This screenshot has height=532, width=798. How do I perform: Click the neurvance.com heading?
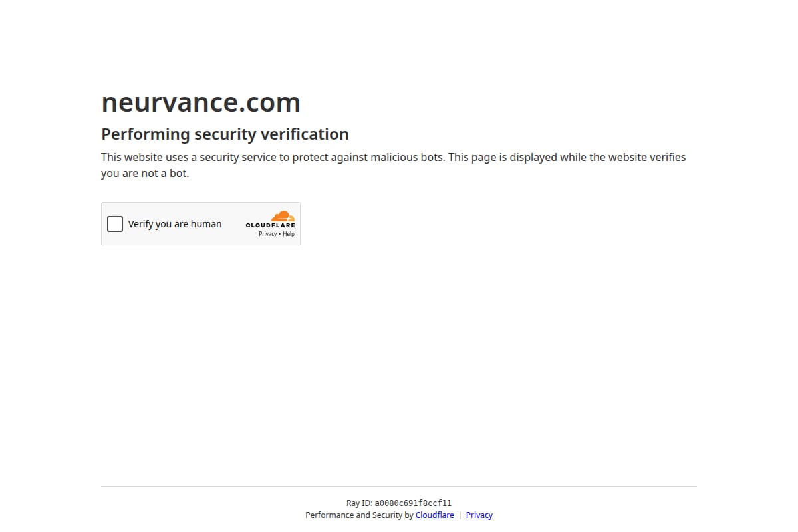tap(201, 102)
